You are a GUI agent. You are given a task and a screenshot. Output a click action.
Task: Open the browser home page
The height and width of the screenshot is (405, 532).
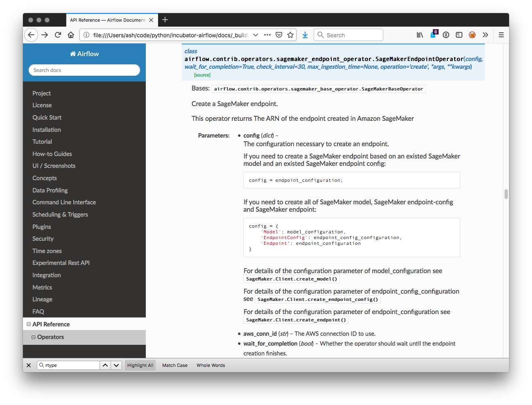71,35
